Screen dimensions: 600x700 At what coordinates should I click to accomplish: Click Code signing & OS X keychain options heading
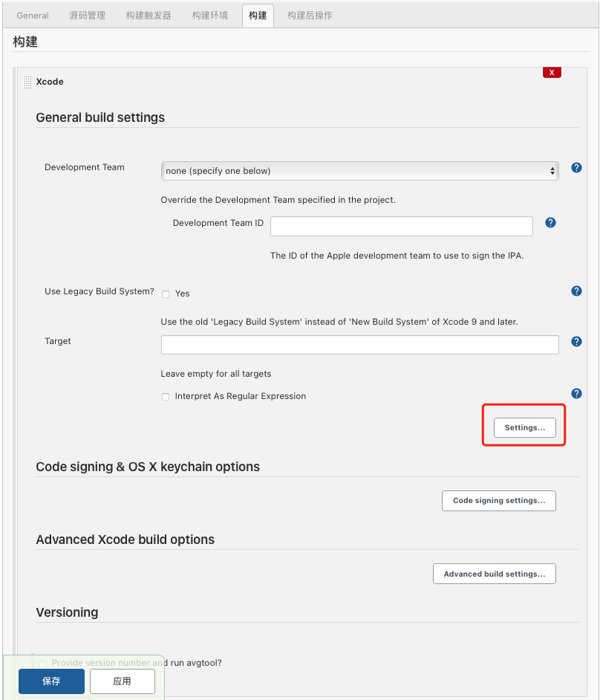(148, 467)
